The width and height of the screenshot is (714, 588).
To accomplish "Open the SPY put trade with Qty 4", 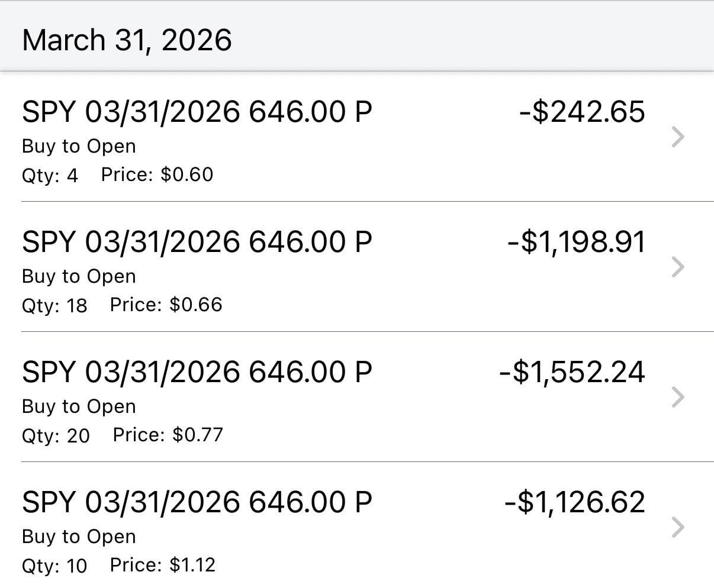I will click(197, 112).
